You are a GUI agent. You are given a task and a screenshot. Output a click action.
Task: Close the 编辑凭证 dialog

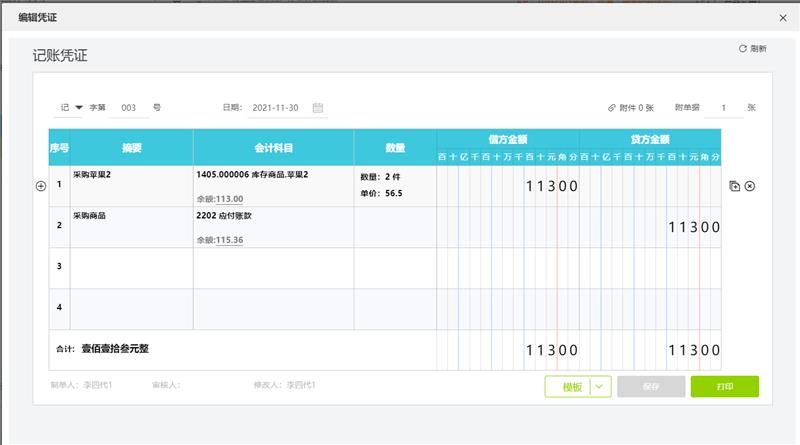pos(783,17)
